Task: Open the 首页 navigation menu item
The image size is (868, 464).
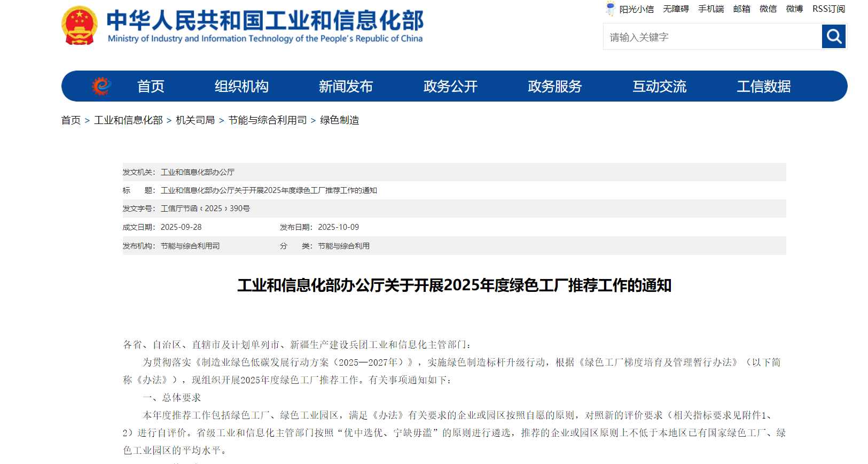Action: click(x=151, y=86)
